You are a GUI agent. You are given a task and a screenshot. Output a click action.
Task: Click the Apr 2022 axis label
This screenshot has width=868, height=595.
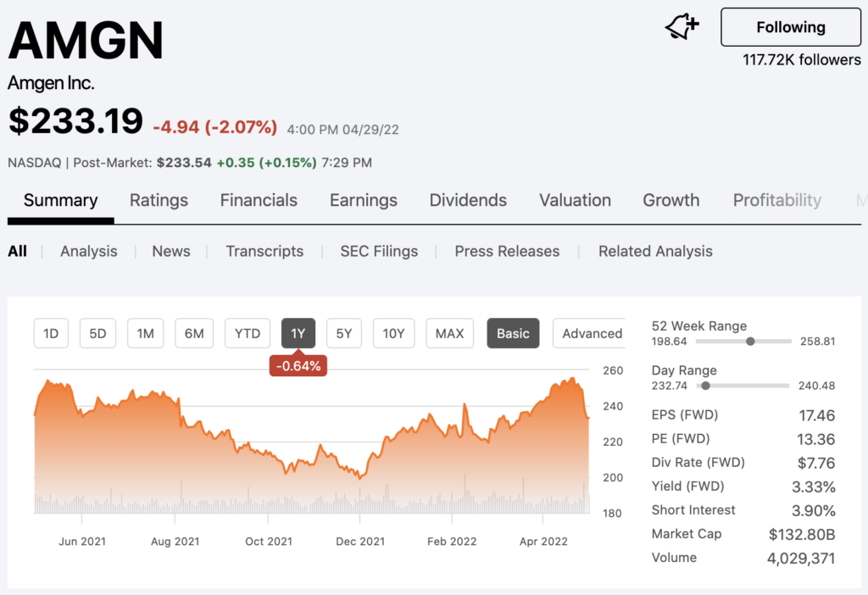(543, 542)
